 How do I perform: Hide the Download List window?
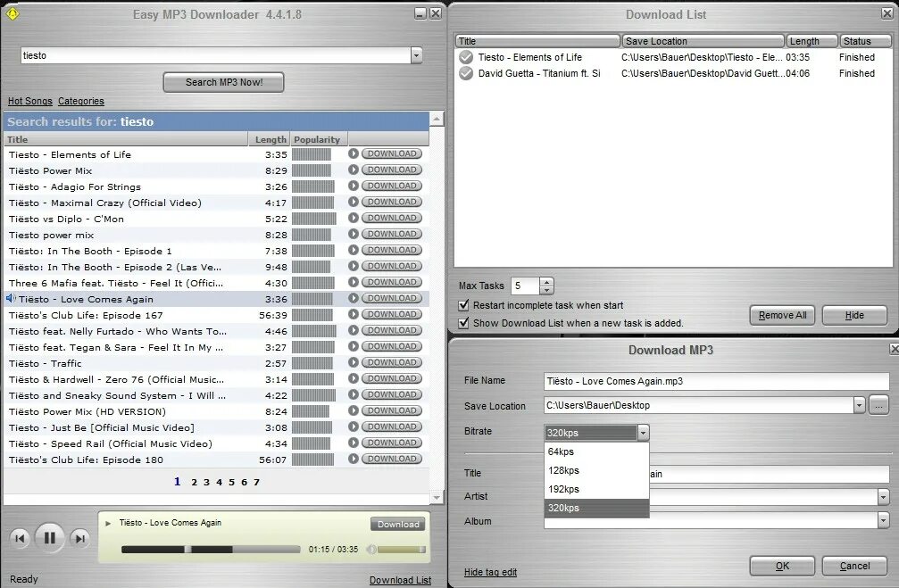(854, 315)
